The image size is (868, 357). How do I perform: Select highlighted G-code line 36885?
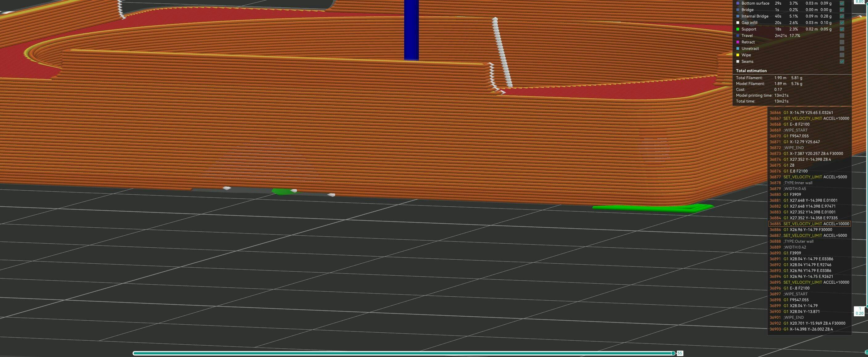pyautogui.click(x=809, y=224)
